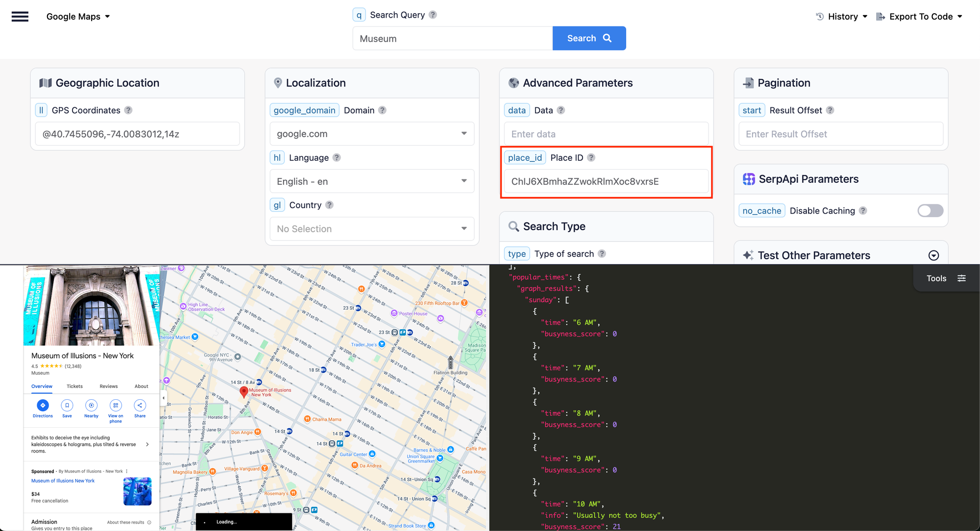Open the History menu
This screenshot has width=980, height=531.
[x=842, y=17]
